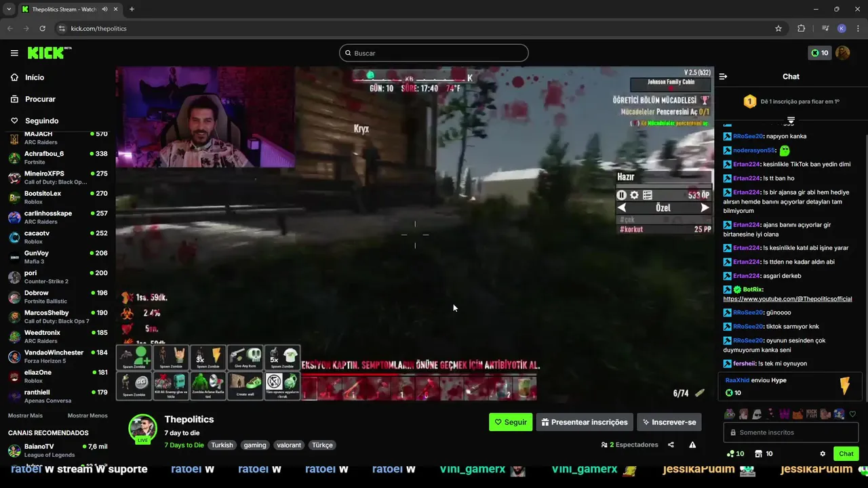
Task: Open the channel points icon showing 10
Action: [735, 453]
